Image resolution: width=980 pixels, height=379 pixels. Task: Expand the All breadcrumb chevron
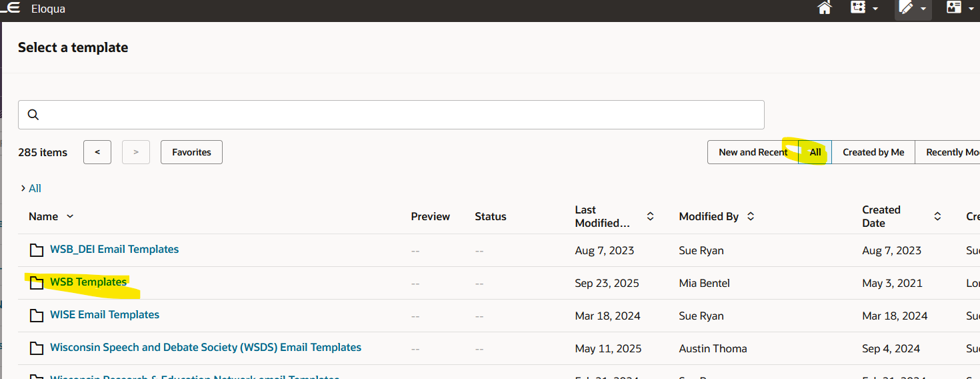pos(23,189)
